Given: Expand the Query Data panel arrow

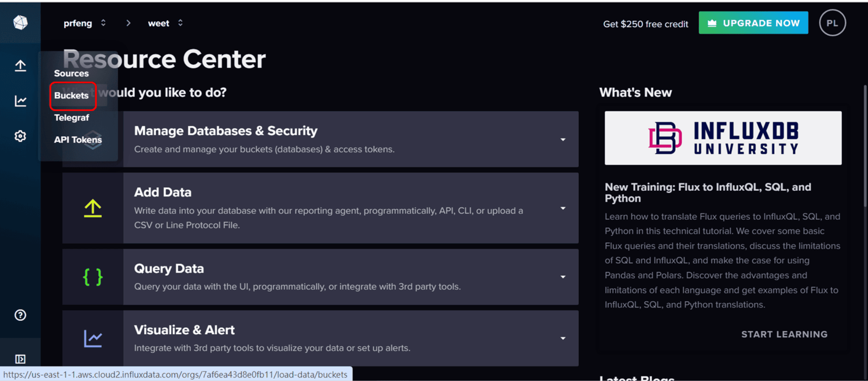Looking at the screenshot, I should tap(562, 277).
